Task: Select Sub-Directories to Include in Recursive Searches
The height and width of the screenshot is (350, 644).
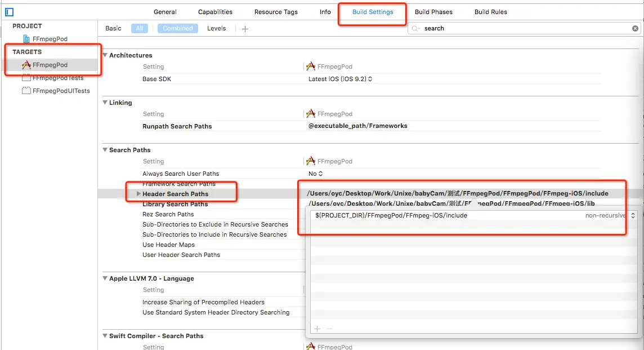Action: click(214, 234)
